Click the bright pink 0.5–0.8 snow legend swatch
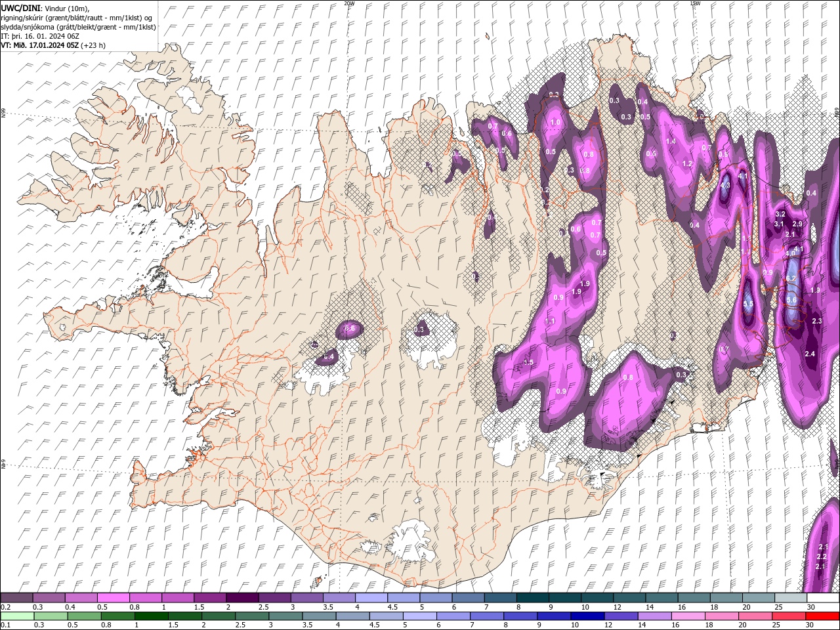Image resolution: width=840 pixels, height=630 pixels. tap(113, 598)
